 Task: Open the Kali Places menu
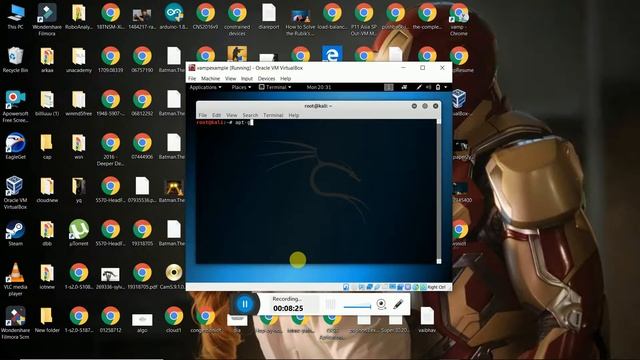pyautogui.click(x=241, y=87)
